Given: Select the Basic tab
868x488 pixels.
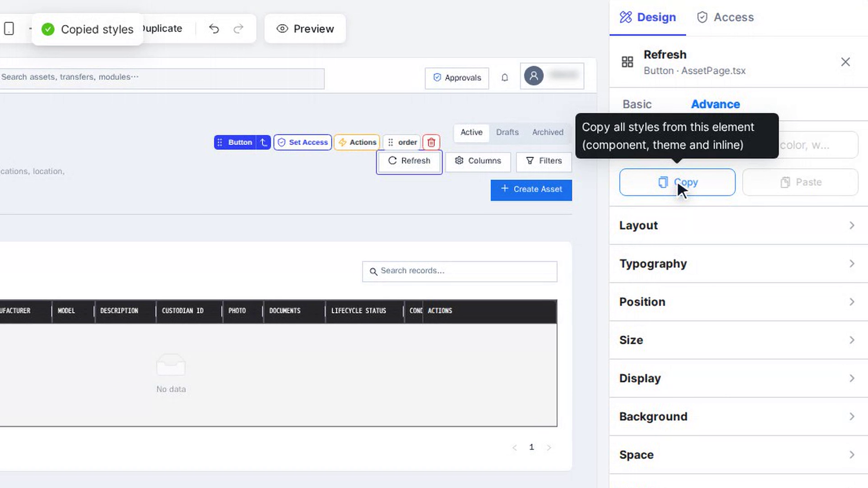Looking at the screenshot, I should pyautogui.click(x=637, y=104).
